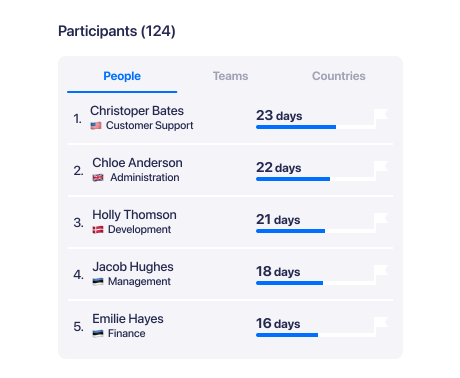
Task: Click the 16 days progress bar
Action: (316, 335)
